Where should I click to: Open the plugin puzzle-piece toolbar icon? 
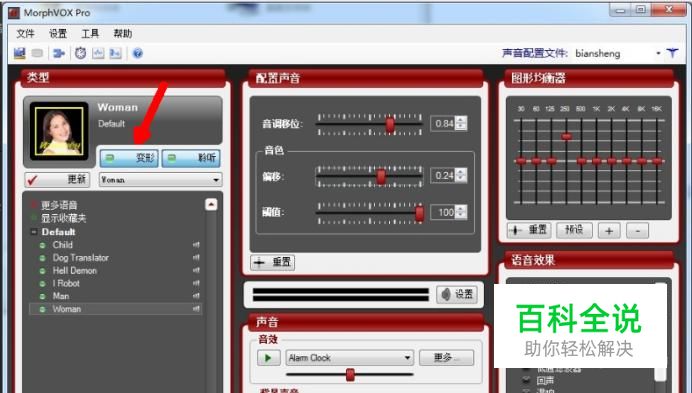click(59, 53)
